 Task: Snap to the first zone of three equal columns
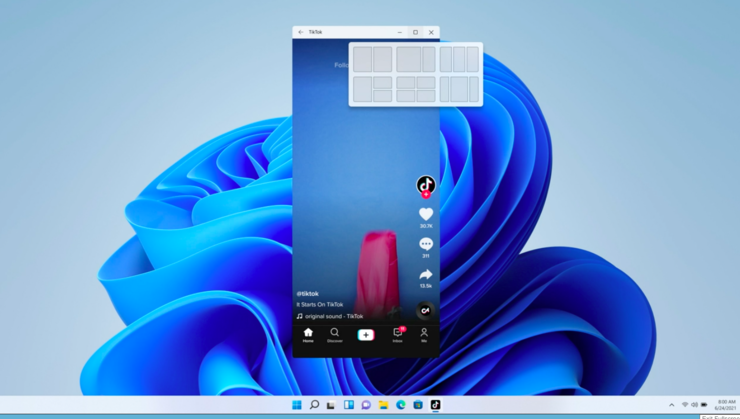(x=446, y=59)
